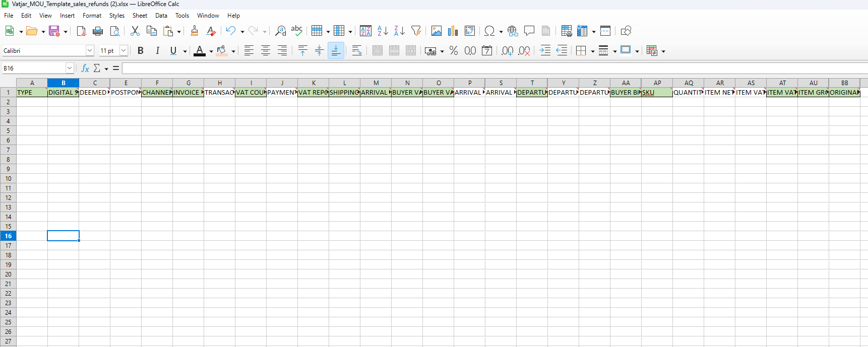This screenshot has width=868, height=347.
Task: Select row header 16
Action: 8,236
